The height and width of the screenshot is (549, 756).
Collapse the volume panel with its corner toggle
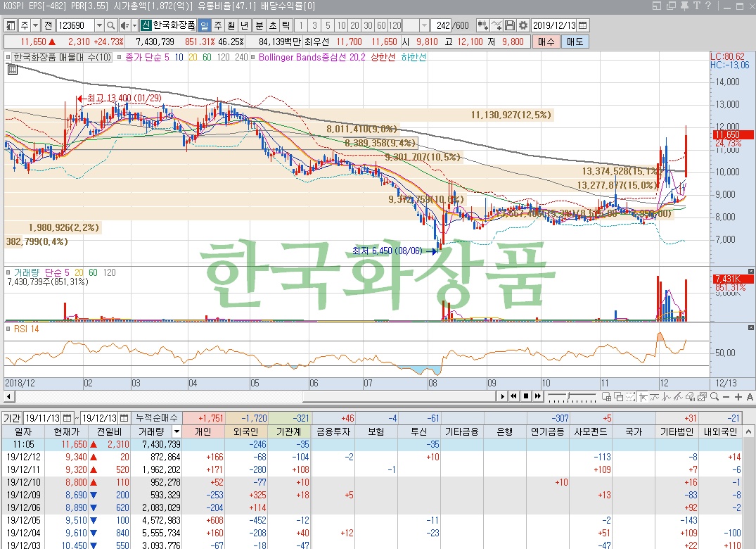[x=750, y=272]
